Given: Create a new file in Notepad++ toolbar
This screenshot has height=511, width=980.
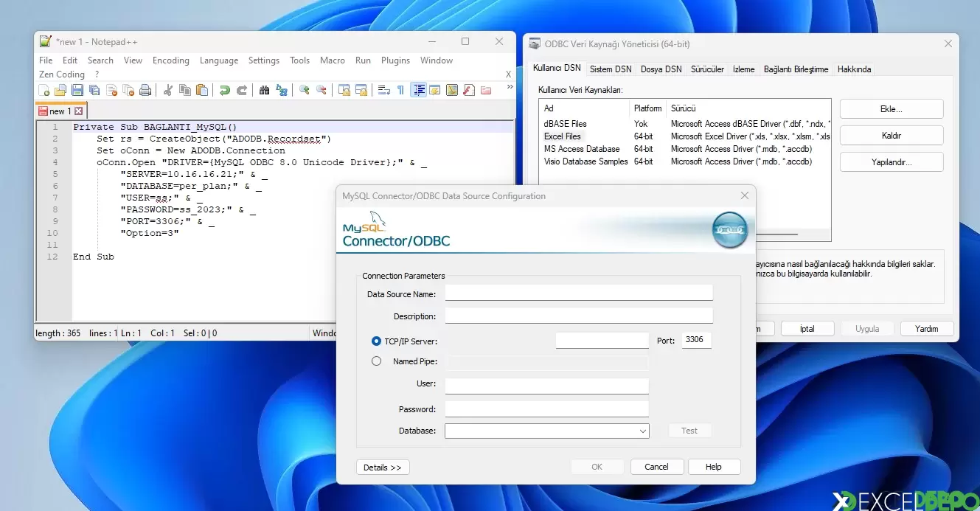Looking at the screenshot, I should 44,91.
